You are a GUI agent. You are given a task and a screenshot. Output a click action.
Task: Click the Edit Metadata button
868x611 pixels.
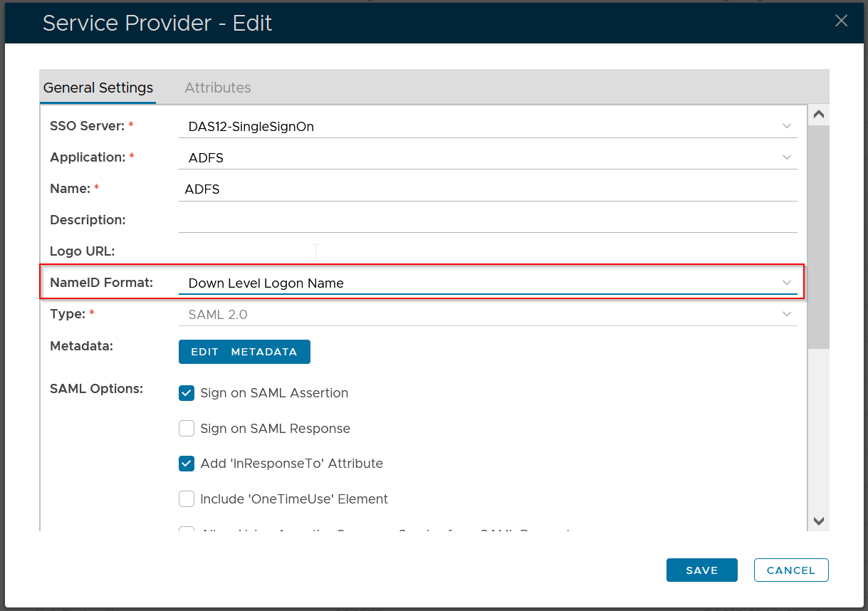point(244,352)
